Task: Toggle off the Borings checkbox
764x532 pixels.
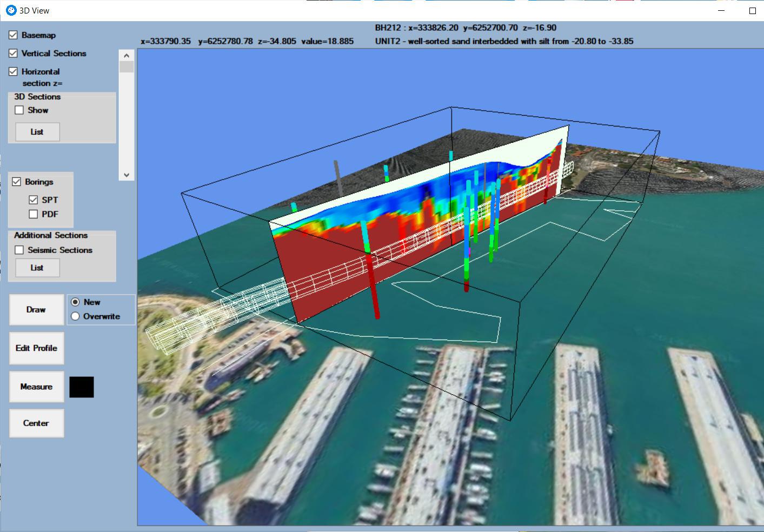Action: [17, 182]
